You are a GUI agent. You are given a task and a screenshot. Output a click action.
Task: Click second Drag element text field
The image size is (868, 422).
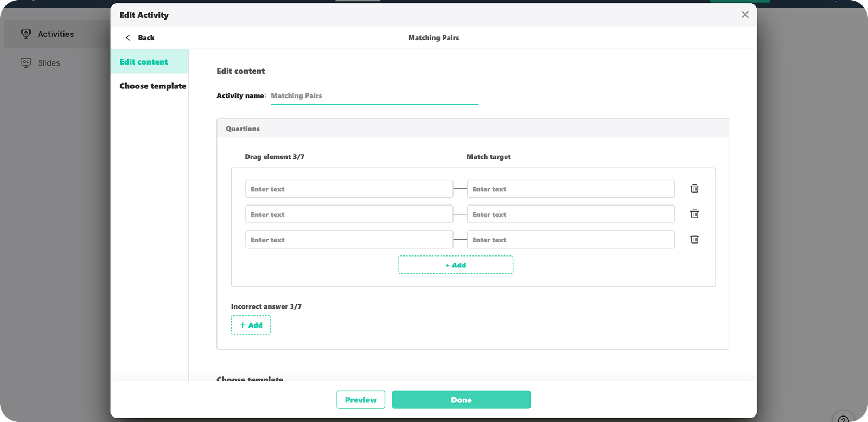point(349,214)
